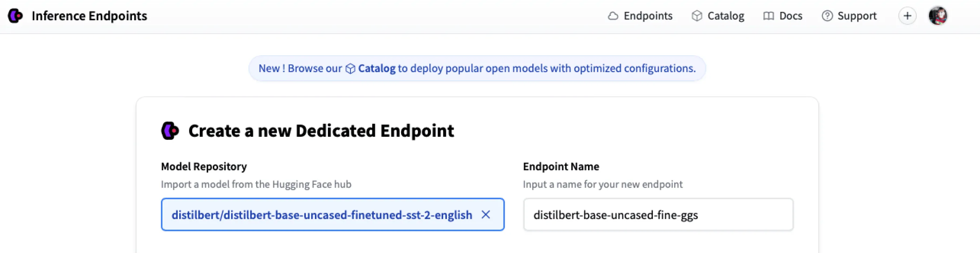The width and height of the screenshot is (980, 253).
Task: Click the Model Repository label
Action: click(204, 166)
